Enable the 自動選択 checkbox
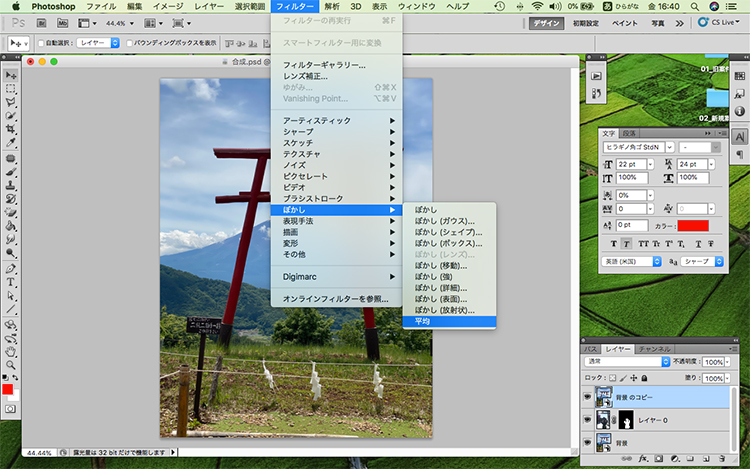The width and height of the screenshot is (750, 469). point(41,43)
